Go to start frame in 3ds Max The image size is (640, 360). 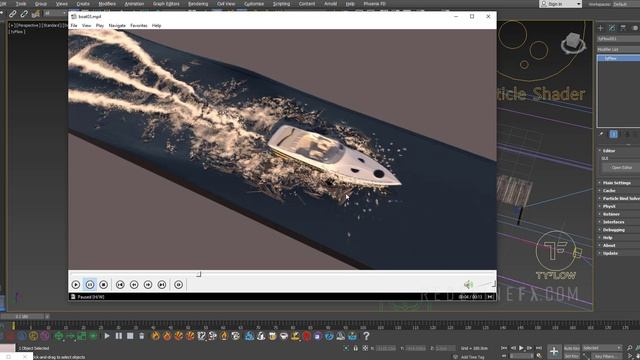(x=504, y=348)
